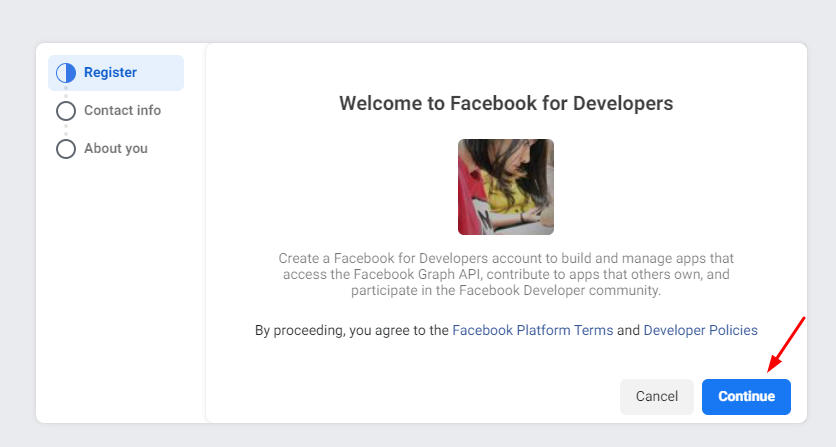This screenshot has width=836, height=447.
Task: Go to the Contact info step label
Action: (123, 110)
